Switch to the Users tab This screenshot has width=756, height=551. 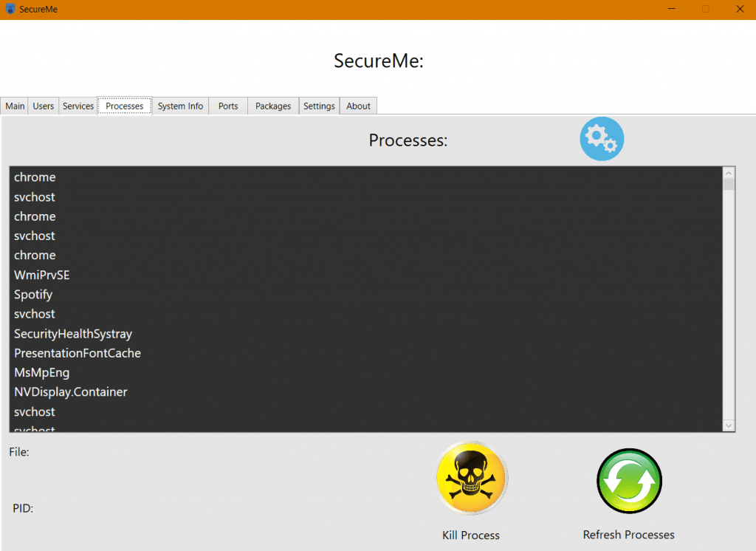pos(44,106)
